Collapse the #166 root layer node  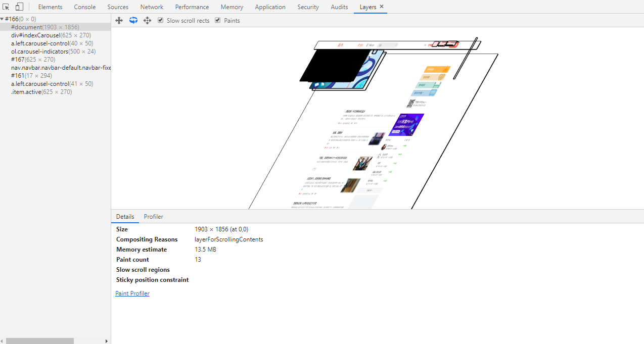tap(2, 19)
